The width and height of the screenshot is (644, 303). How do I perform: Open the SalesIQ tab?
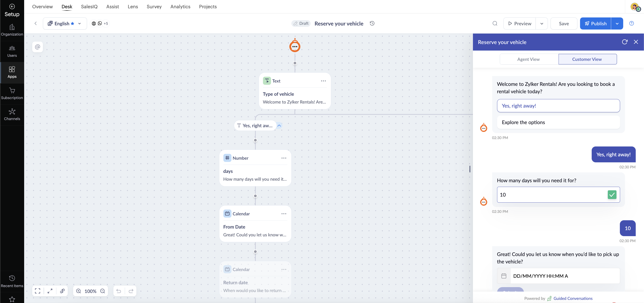coord(89,6)
